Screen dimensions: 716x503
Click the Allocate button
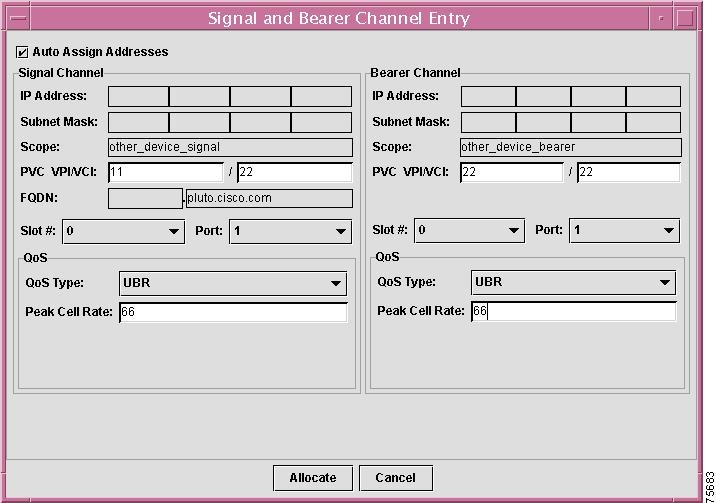click(x=313, y=478)
